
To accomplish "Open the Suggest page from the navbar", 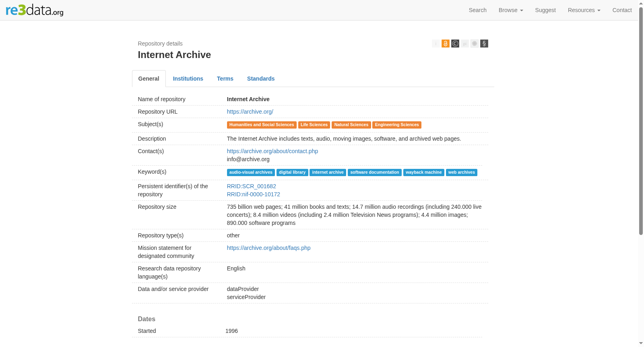I will pyautogui.click(x=545, y=10).
